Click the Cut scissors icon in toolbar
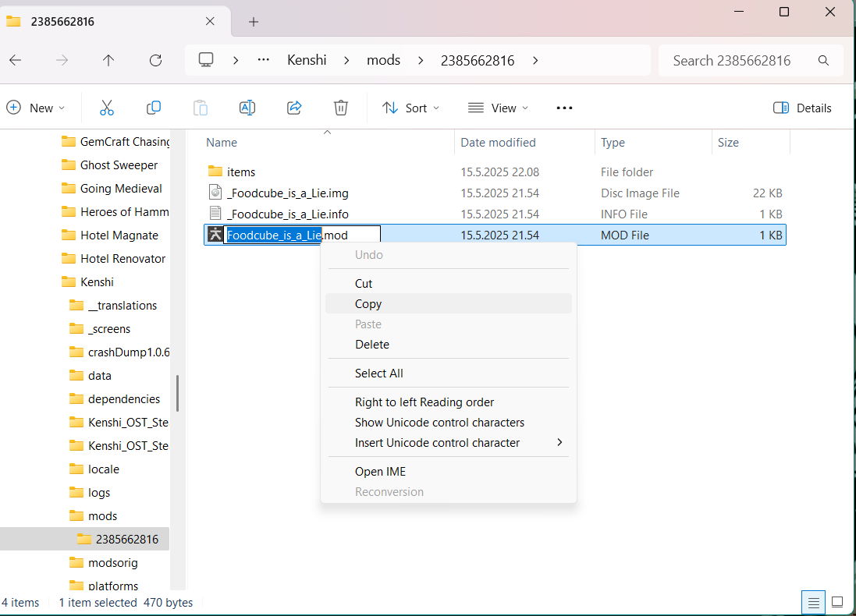The height and width of the screenshot is (616, 856). tap(106, 108)
